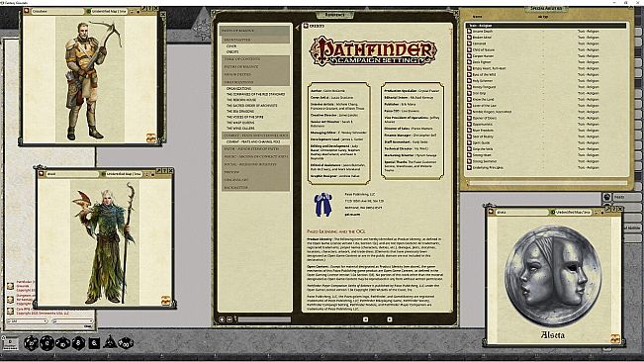Screen dimensions: 644x362
Task: Open the Holy Schemer link icon
Action: pos(469,81)
